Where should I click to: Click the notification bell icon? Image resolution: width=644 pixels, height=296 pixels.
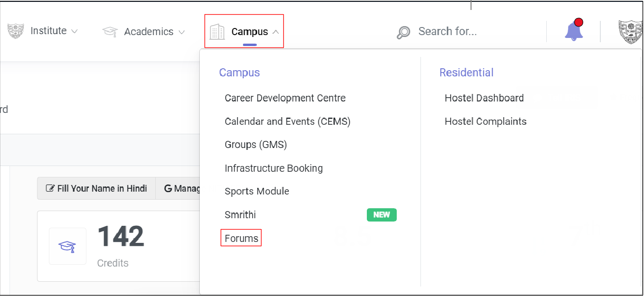pyautogui.click(x=574, y=31)
